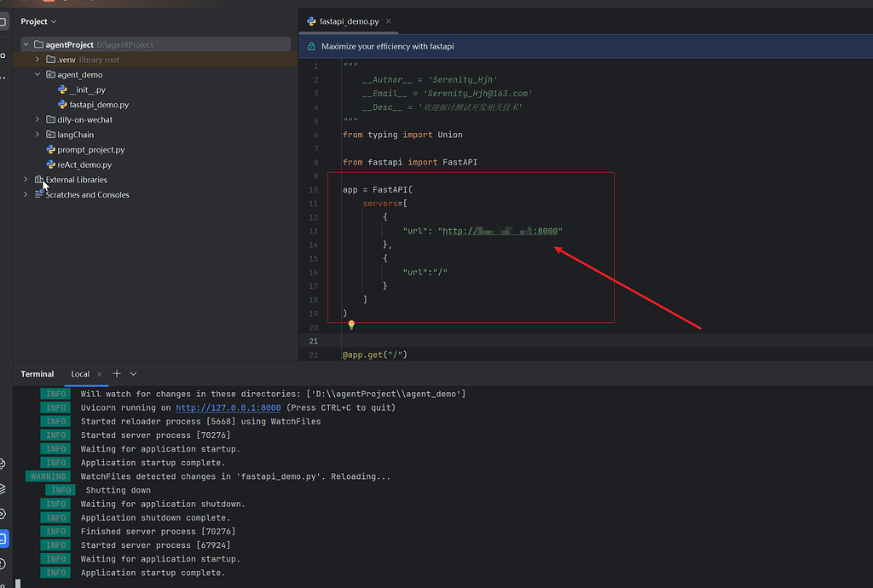The image size is (873, 588).
Task: Select prompt_project.py in the project tree
Action: coord(90,150)
